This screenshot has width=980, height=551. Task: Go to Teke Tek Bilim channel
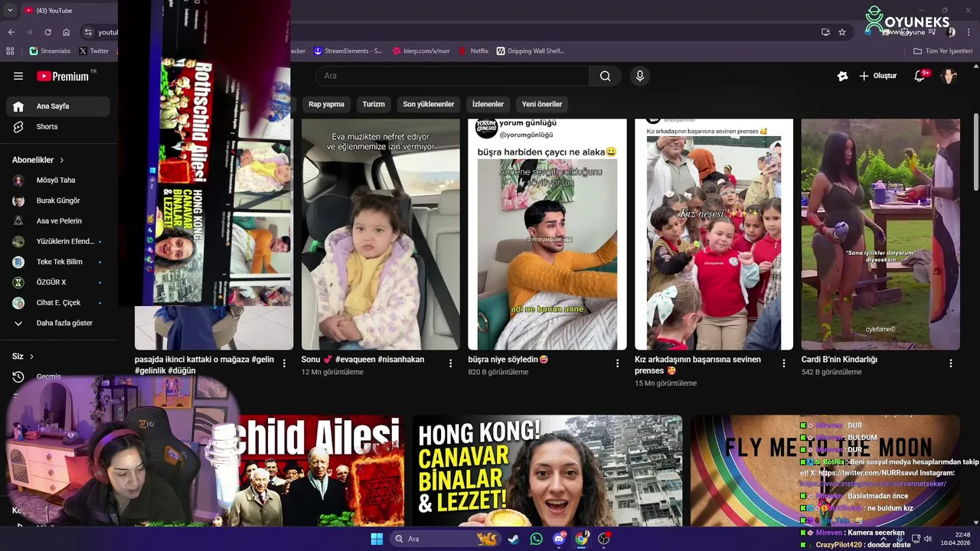[58, 262]
